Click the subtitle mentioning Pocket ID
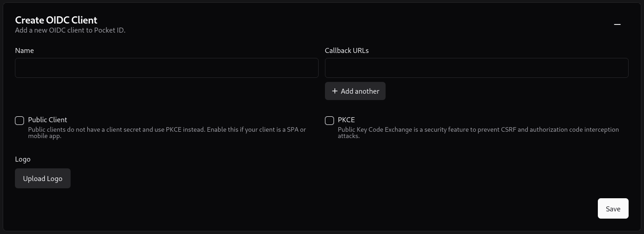 pos(70,30)
